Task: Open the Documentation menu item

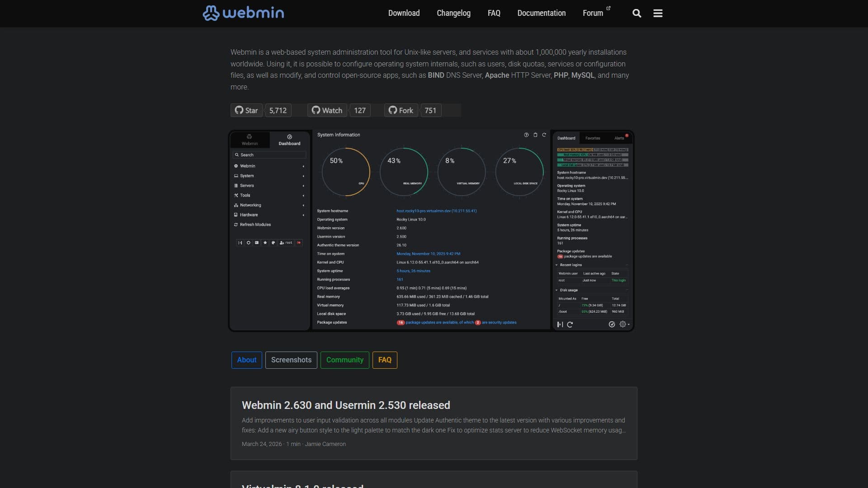Action: [x=541, y=13]
